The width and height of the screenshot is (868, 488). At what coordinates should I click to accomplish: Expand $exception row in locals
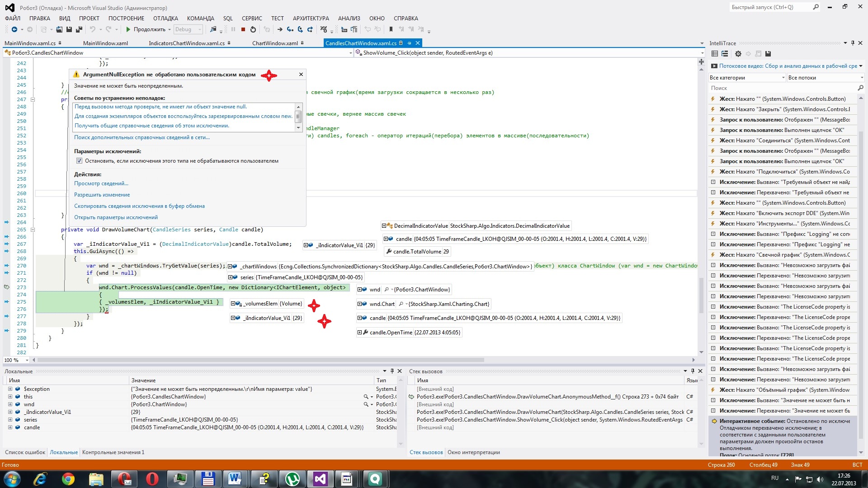10,389
